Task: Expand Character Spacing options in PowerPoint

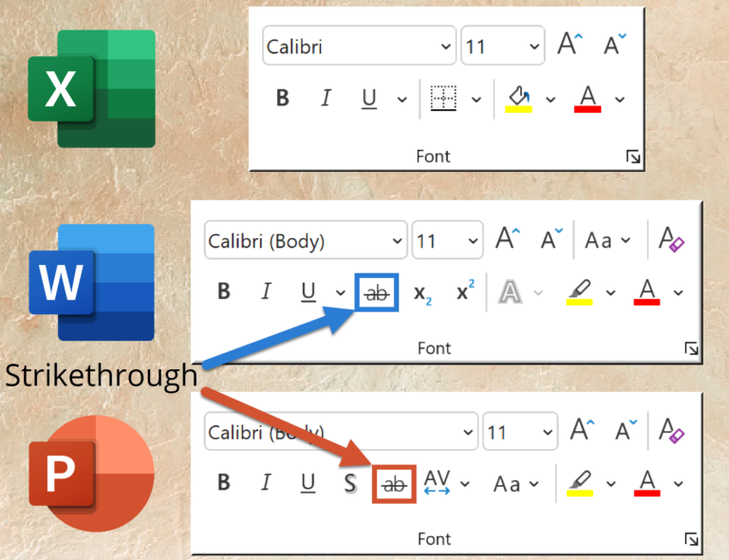Action: [465, 483]
